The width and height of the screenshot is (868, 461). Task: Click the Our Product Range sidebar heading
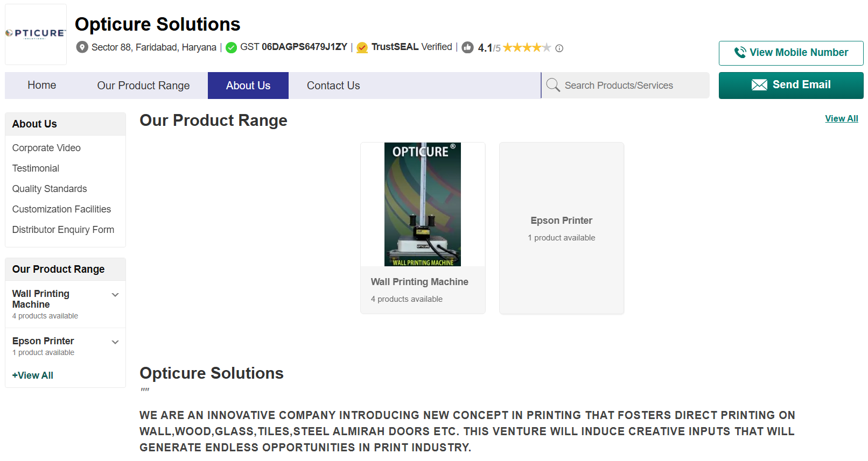click(59, 269)
